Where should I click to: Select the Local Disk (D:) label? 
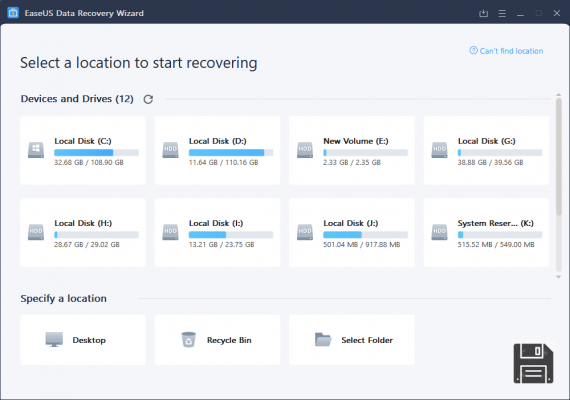click(x=218, y=141)
